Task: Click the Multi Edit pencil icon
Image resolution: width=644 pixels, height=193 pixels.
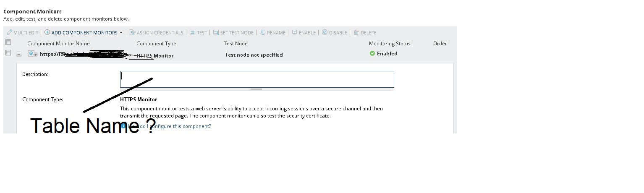Action: point(9,32)
